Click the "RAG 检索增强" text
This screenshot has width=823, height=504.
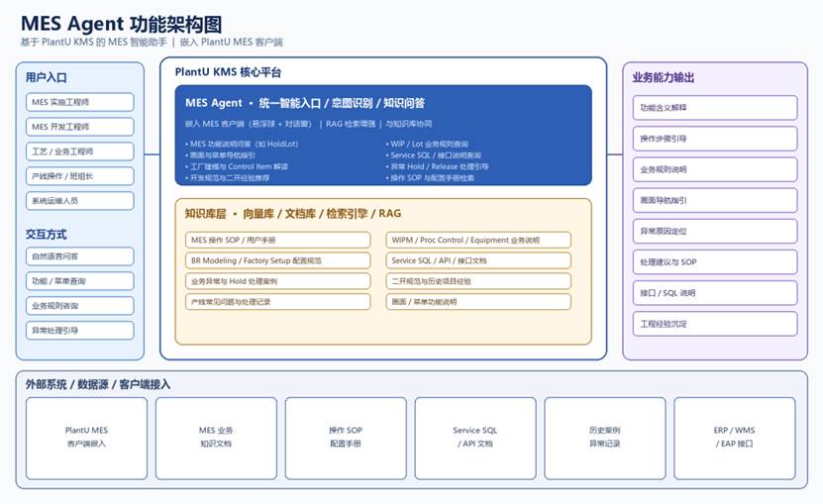[x=350, y=124]
